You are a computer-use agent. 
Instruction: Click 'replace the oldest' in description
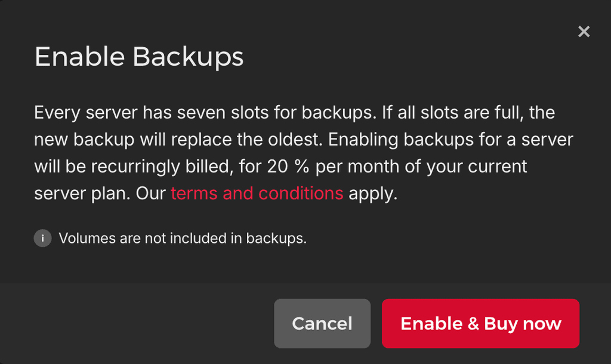tap(246, 140)
